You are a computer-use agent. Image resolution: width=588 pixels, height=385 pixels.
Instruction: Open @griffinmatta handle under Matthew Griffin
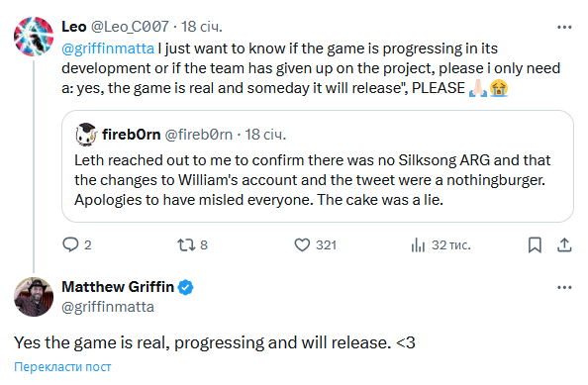pyautogui.click(x=108, y=307)
